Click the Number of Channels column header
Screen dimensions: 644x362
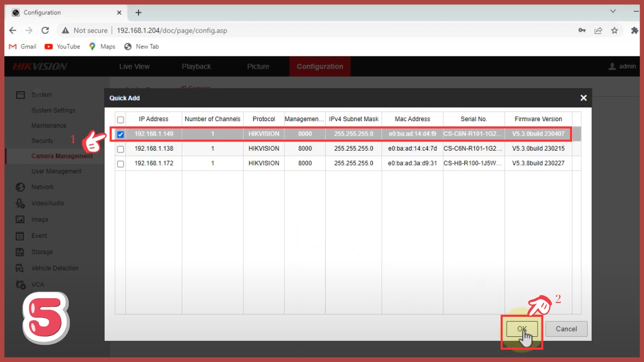213,119
